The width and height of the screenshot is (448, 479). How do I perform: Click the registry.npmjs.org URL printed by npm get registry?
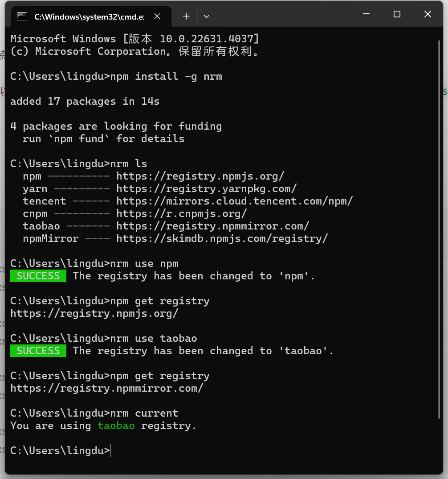point(94,313)
